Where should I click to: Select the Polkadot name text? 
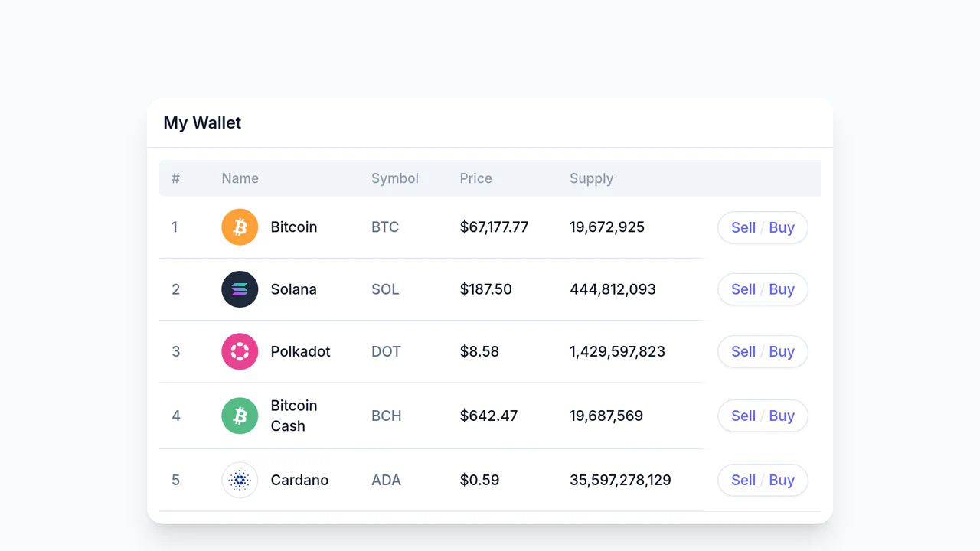pyautogui.click(x=301, y=351)
